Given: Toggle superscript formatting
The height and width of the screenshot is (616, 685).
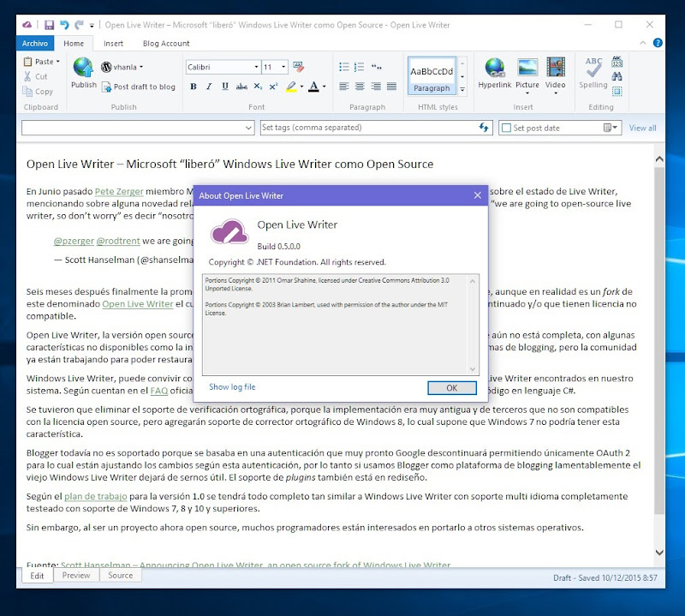Looking at the screenshot, I should [273, 87].
